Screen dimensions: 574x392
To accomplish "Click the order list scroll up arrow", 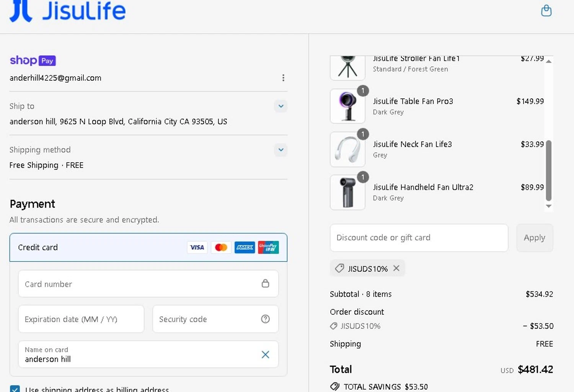I will 548,61.
